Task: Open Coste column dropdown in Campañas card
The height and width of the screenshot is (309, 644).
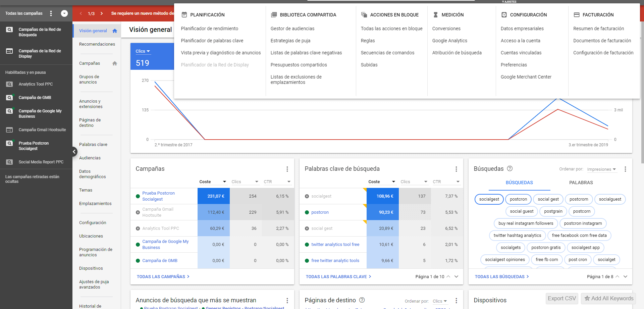Action: [x=224, y=182]
